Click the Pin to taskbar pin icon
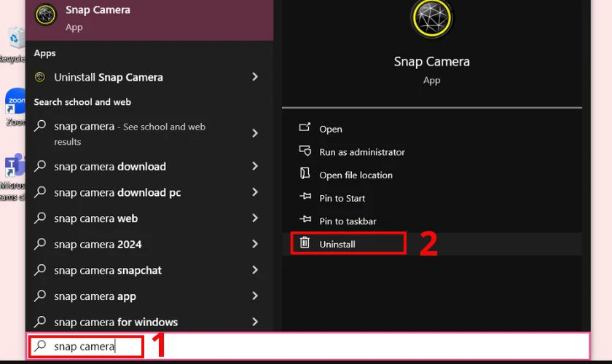This screenshot has height=364, width=612. [x=305, y=219]
